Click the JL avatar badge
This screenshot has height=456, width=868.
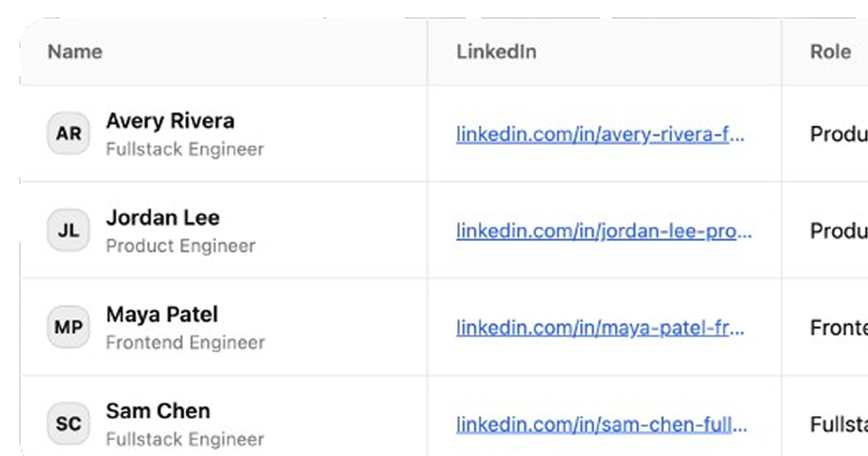click(x=68, y=230)
